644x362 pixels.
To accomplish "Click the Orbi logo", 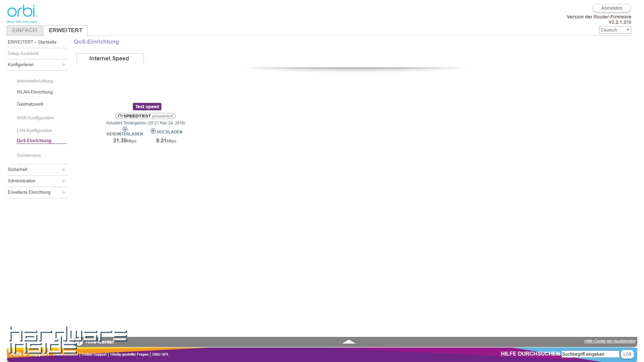I will coord(22,14).
